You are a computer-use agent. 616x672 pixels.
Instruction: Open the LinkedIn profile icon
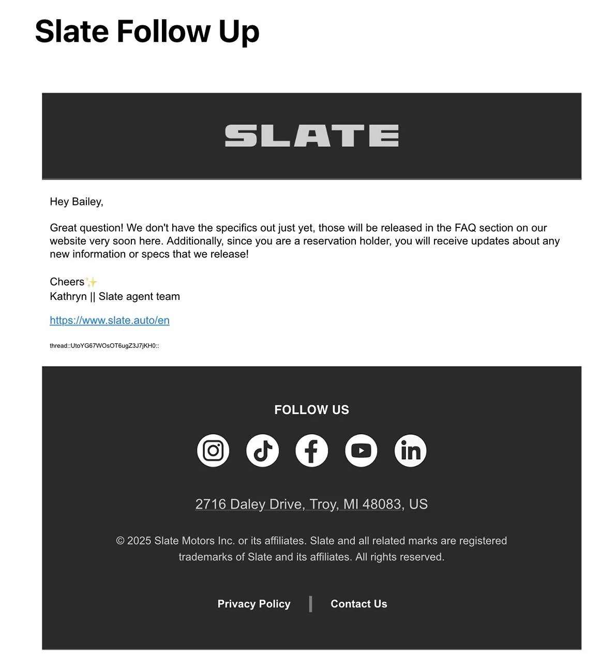pos(411,450)
